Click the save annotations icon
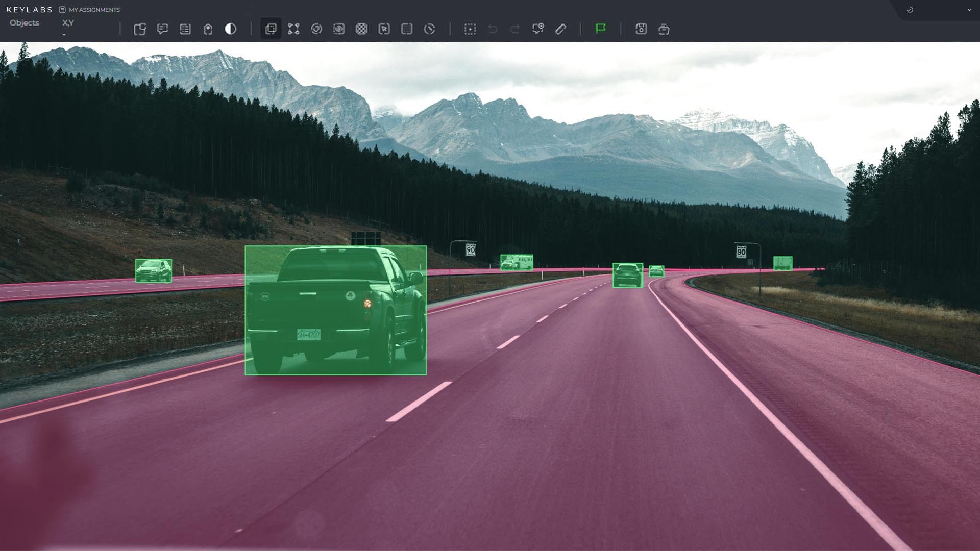 [x=641, y=29]
